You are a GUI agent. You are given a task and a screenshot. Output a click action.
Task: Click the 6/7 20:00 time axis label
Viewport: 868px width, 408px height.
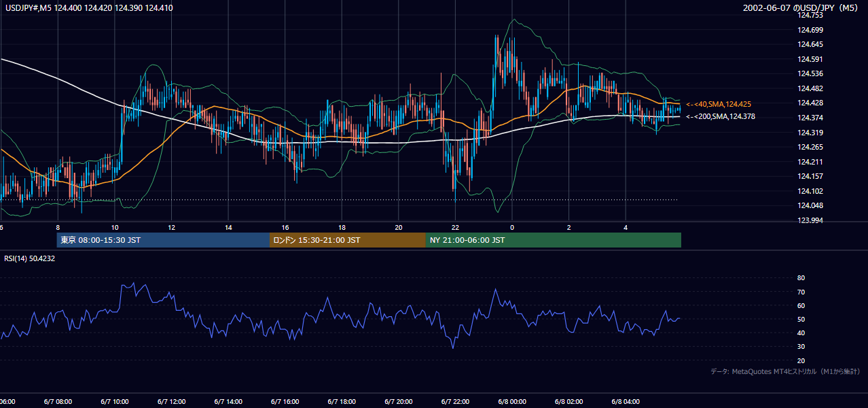(x=398, y=402)
